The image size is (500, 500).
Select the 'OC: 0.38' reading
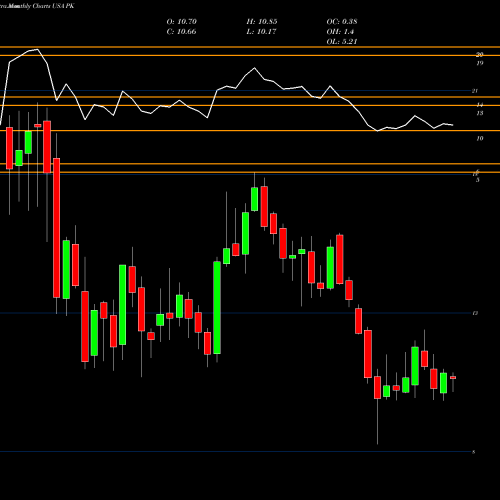[x=342, y=22]
